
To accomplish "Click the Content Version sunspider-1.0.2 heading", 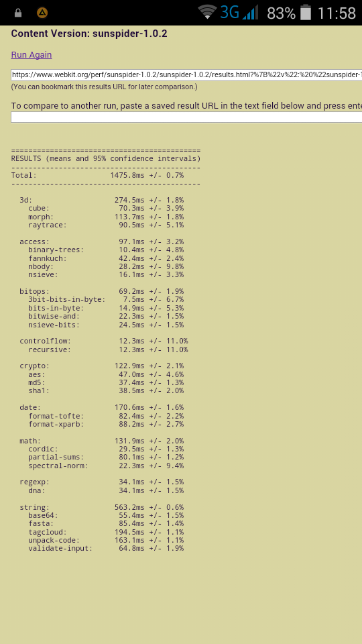I will pos(89,34).
